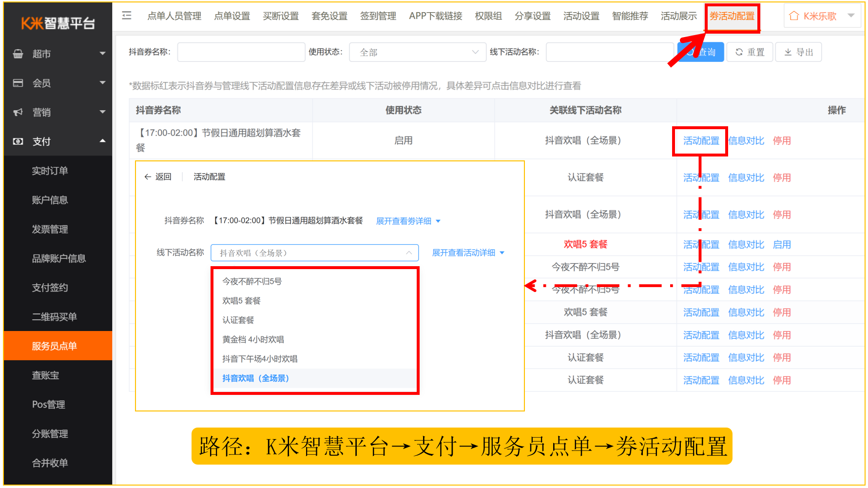Image resolution: width=868 pixels, height=488 pixels.
Task: Select 欢唱5 套餐 from the dropdown list
Action: [315, 301]
